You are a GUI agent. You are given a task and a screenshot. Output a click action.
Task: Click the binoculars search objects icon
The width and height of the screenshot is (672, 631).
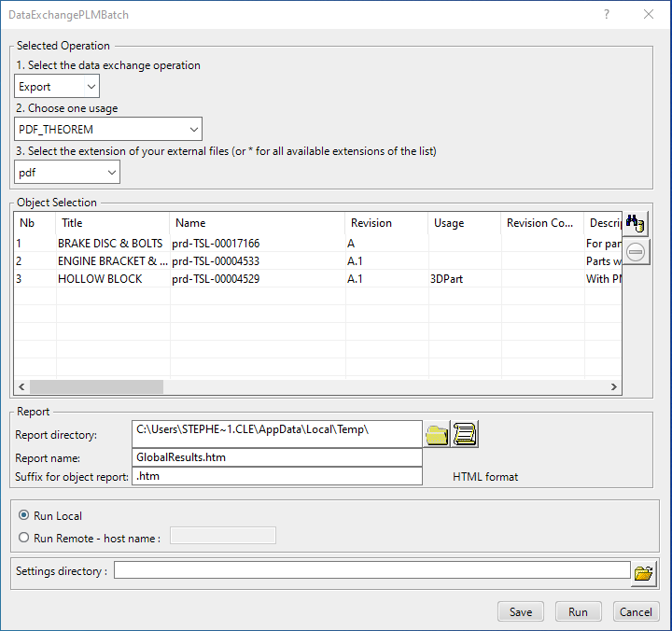(636, 223)
